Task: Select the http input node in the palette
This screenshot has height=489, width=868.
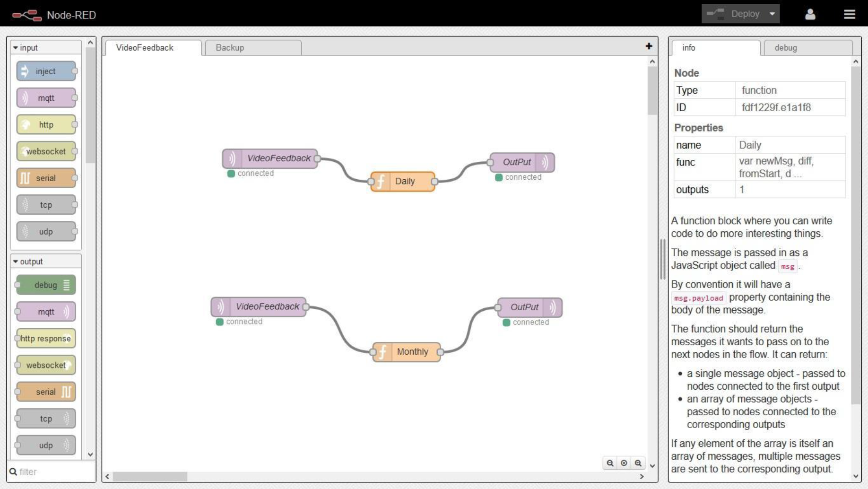Action: tap(46, 125)
